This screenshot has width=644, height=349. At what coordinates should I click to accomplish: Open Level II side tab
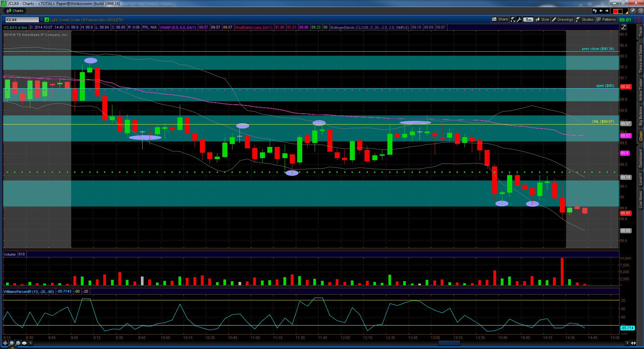pyautogui.click(x=640, y=180)
